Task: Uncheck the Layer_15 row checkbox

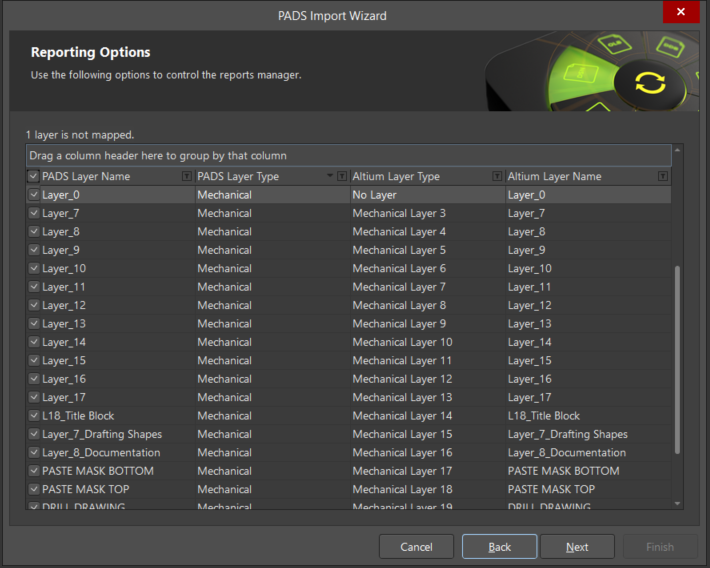Action: click(x=34, y=361)
